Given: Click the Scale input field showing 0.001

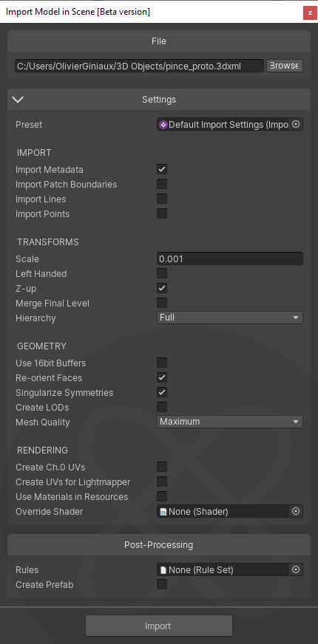Looking at the screenshot, I should coord(230,258).
